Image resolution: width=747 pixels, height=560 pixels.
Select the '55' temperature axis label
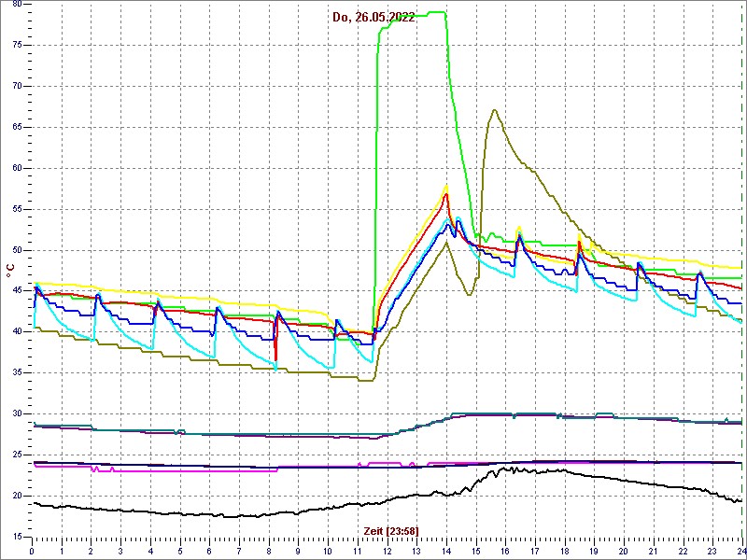coord(16,209)
